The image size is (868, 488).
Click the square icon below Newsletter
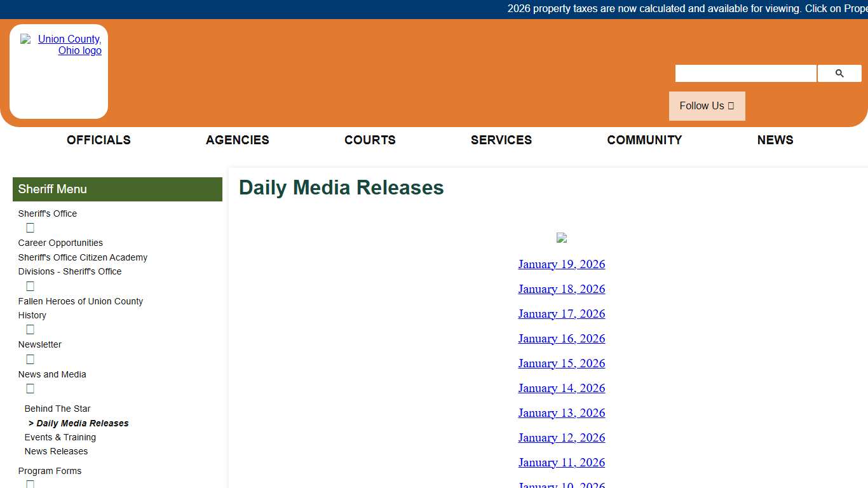point(30,359)
